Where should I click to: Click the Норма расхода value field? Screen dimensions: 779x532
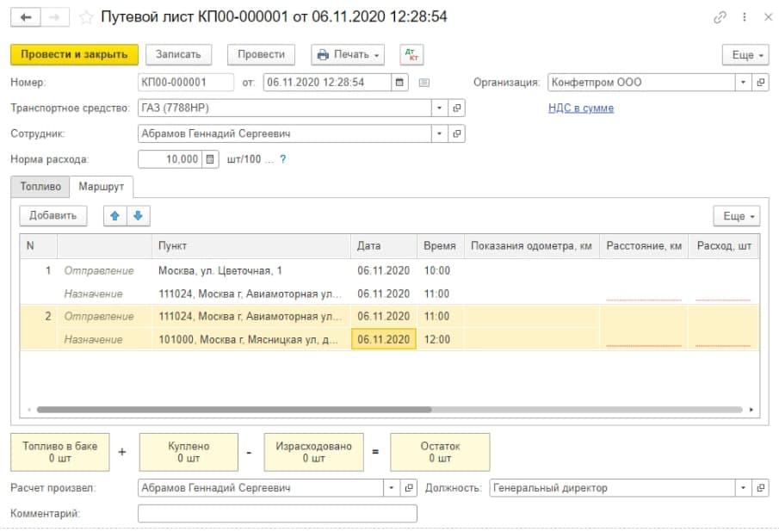click(170, 159)
